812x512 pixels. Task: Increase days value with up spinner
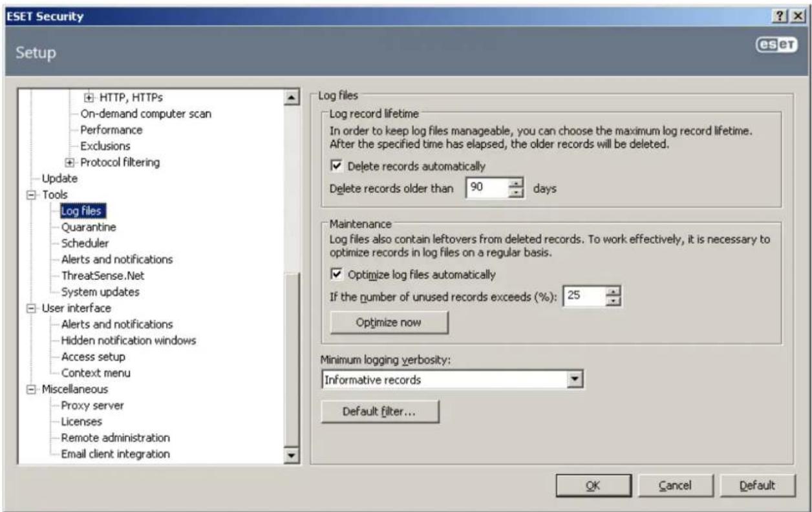pyautogui.click(x=517, y=184)
